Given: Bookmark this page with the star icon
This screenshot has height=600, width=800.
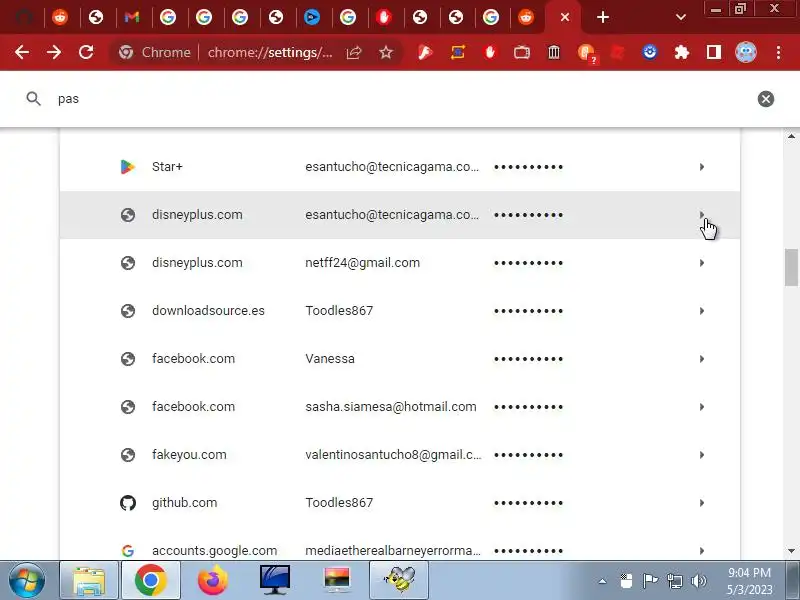Looking at the screenshot, I should (x=386, y=52).
